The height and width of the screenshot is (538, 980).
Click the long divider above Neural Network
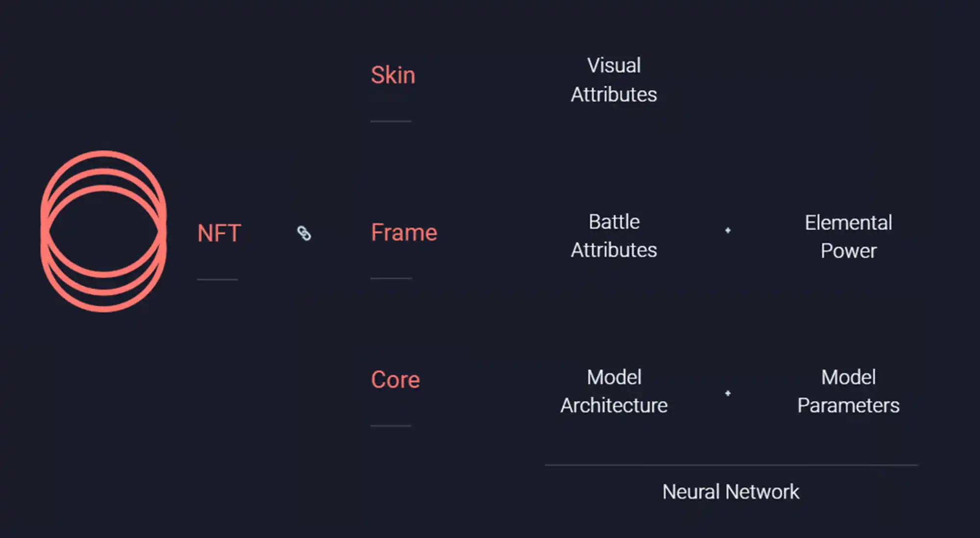(x=731, y=465)
